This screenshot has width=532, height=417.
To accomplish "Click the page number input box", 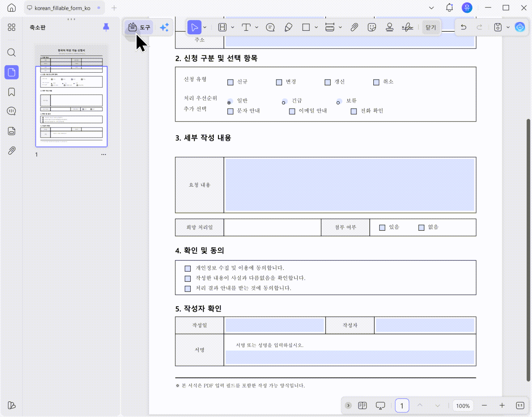I will pyautogui.click(x=402, y=406).
